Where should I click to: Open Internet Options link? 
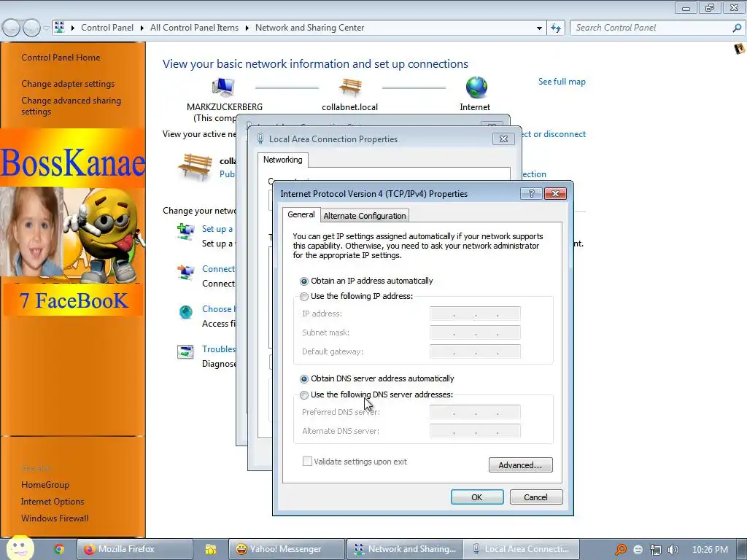point(53,502)
